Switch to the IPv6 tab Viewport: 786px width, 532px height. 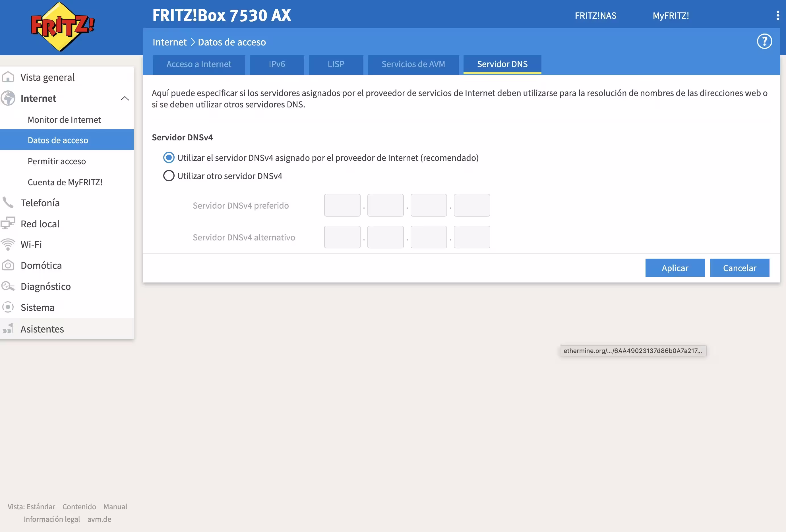coord(277,64)
